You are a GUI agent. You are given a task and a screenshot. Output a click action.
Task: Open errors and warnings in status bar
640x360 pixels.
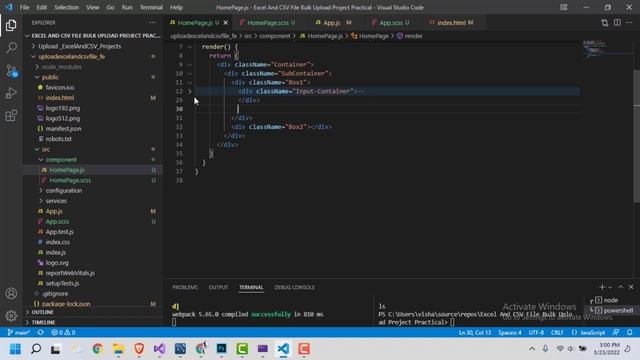point(63,332)
